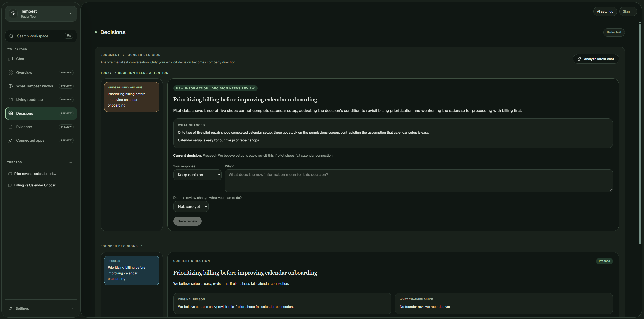
Task: Click chat icon beside Billing vs Calendar thread
Action: pyautogui.click(x=10, y=185)
